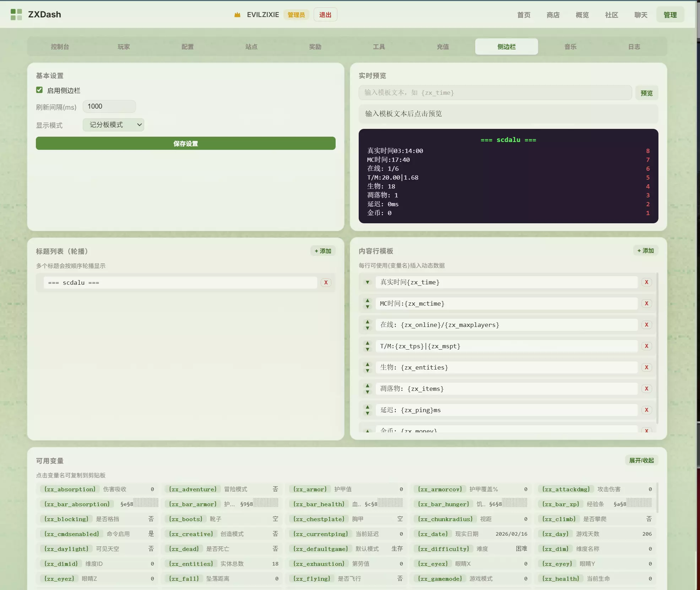
Task: Switch to the 控制台 tab
Action: click(60, 47)
